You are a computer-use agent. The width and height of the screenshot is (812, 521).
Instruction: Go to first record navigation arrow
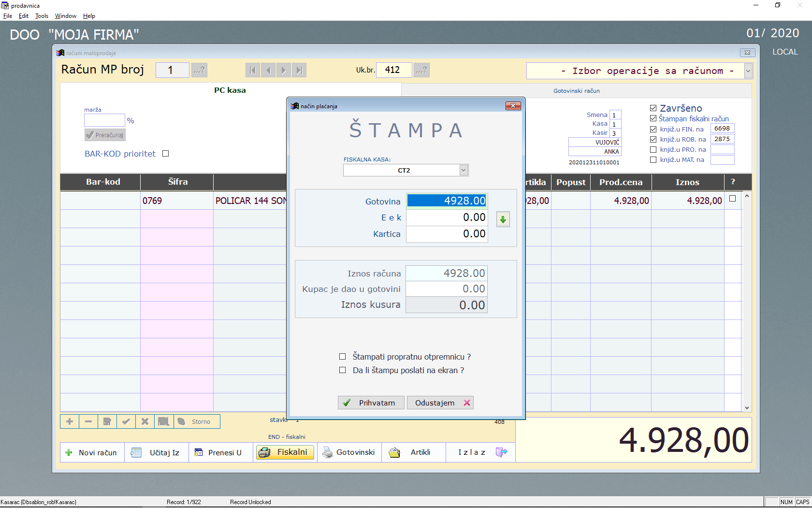pyautogui.click(x=253, y=71)
